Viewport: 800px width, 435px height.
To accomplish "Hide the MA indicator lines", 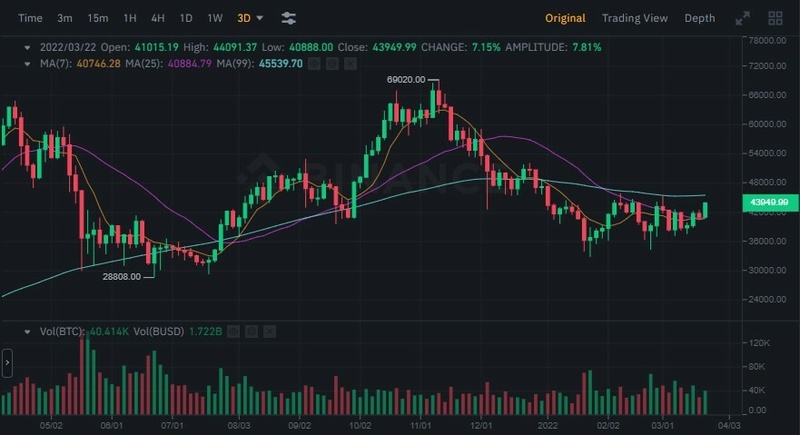I will point(314,63).
